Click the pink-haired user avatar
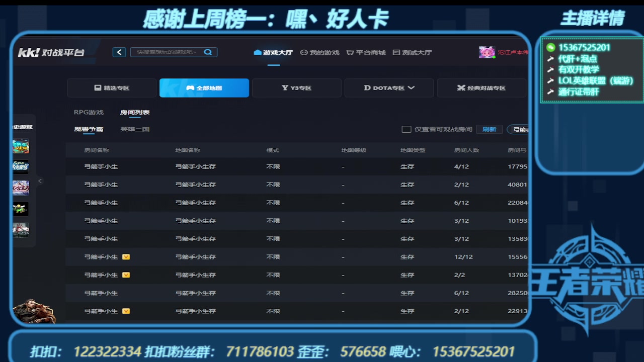644x362 pixels. [487, 52]
